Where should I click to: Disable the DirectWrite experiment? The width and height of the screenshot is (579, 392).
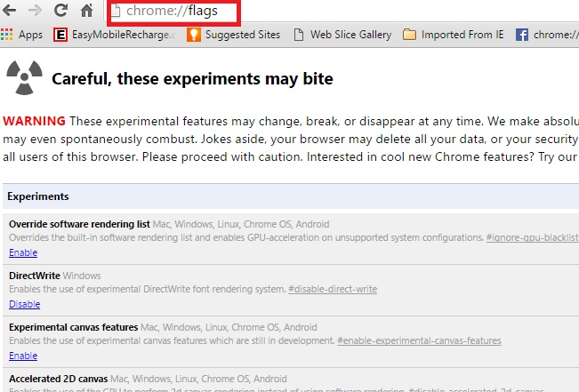click(24, 304)
